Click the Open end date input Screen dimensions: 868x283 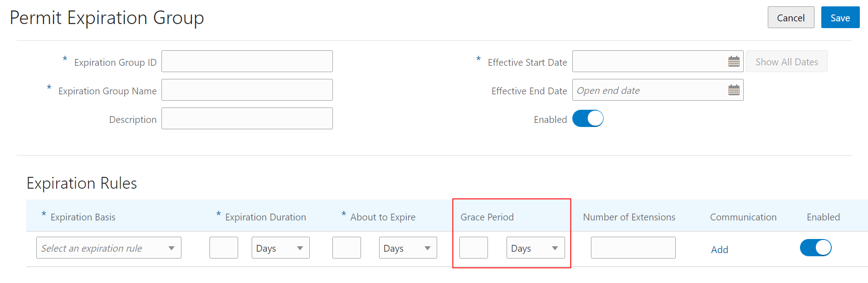pyautogui.click(x=649, y=90)
